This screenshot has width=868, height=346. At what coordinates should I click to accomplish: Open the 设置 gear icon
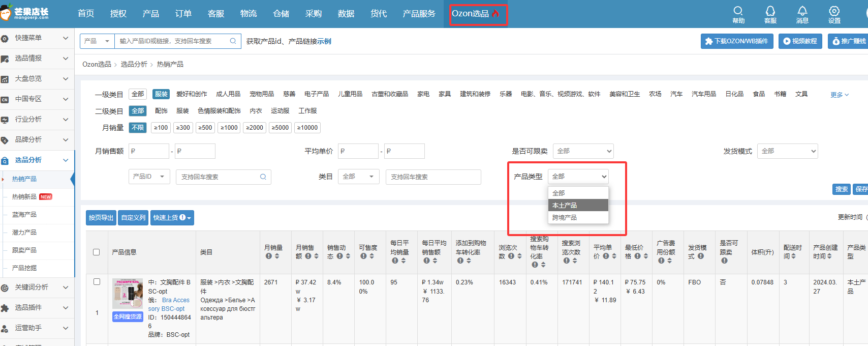[x=834, y=11]
